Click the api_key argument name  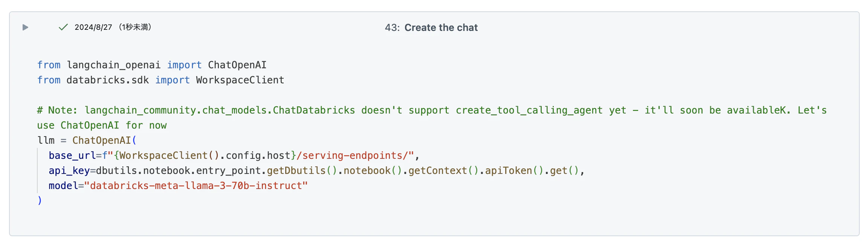[69, 171]
